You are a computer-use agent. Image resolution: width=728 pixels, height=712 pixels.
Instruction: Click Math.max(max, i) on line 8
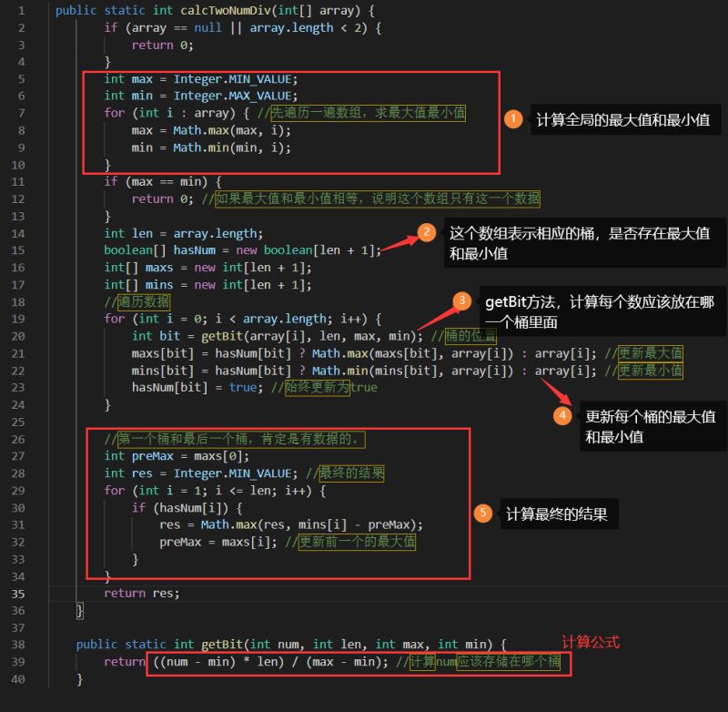click(229, 130)
